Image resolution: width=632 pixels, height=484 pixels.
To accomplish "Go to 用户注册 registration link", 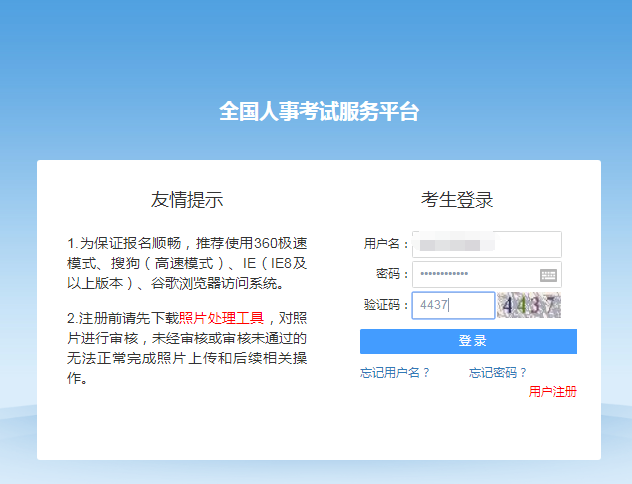I will [x=552, y=391].
